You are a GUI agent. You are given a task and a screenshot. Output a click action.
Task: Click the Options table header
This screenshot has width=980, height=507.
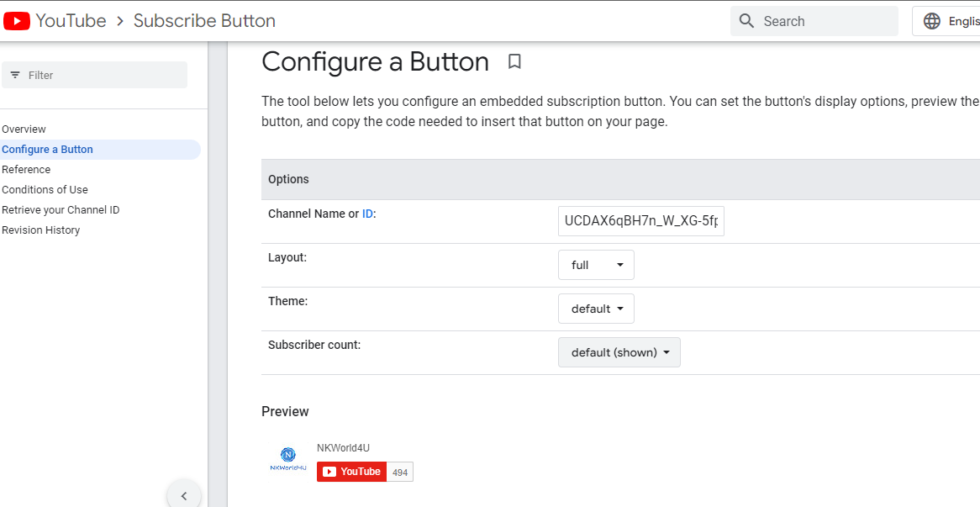click(620, 179)
